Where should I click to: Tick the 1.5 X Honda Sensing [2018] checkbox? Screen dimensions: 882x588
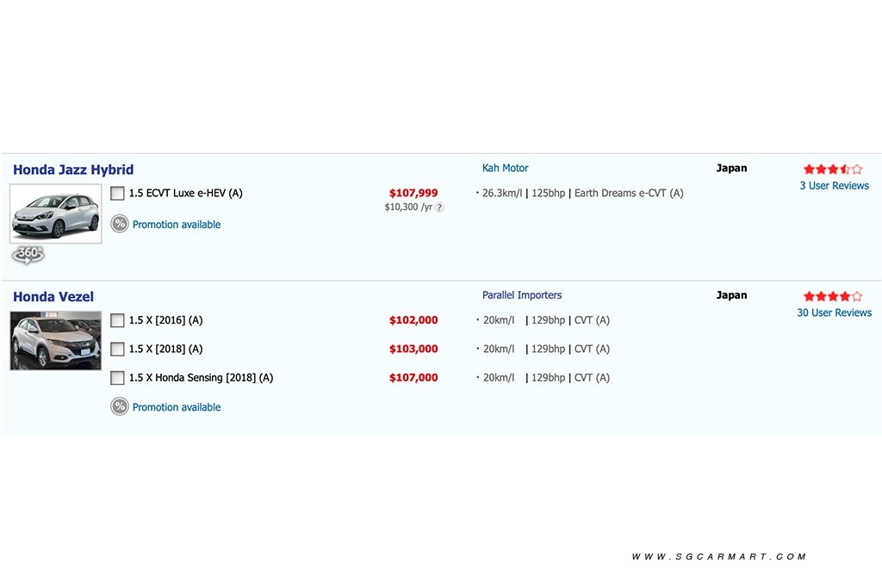tap(117, 378)
